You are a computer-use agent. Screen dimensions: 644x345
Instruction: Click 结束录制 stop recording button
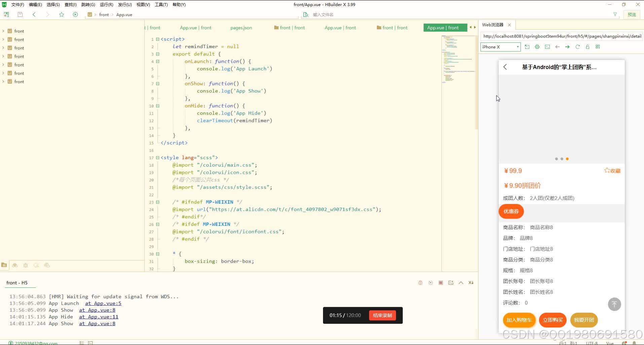(x=382, y=315)
